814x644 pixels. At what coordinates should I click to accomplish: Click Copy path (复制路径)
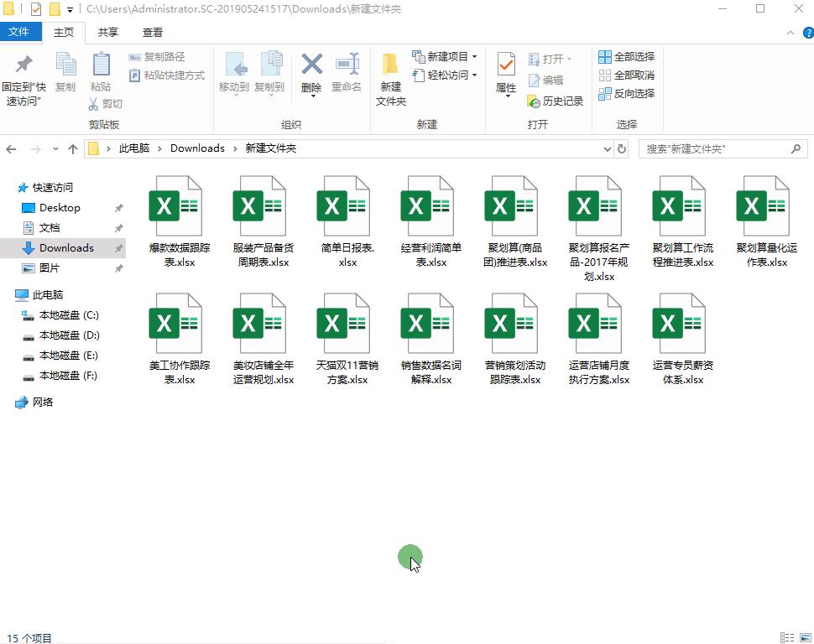[157, 56]
